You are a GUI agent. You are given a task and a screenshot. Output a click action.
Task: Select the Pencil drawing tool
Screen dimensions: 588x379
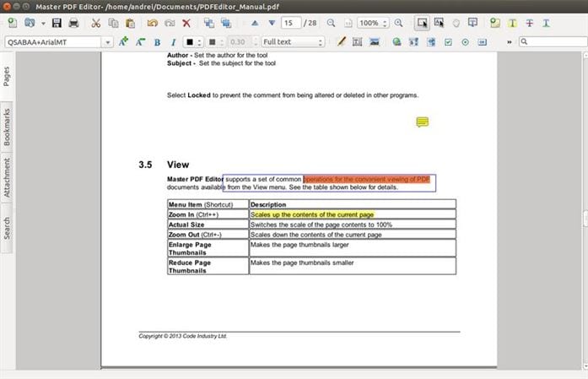point(342,41)
